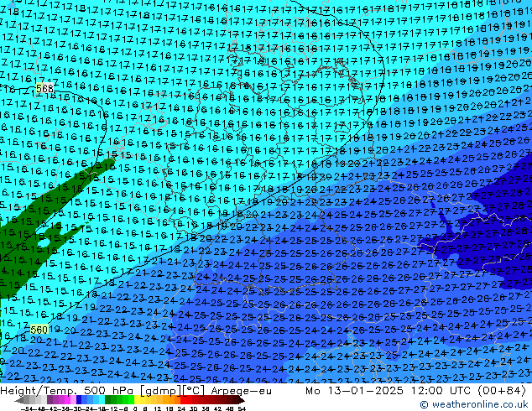Click the 'Mo 13-01-2025' date text

point(355,391)
